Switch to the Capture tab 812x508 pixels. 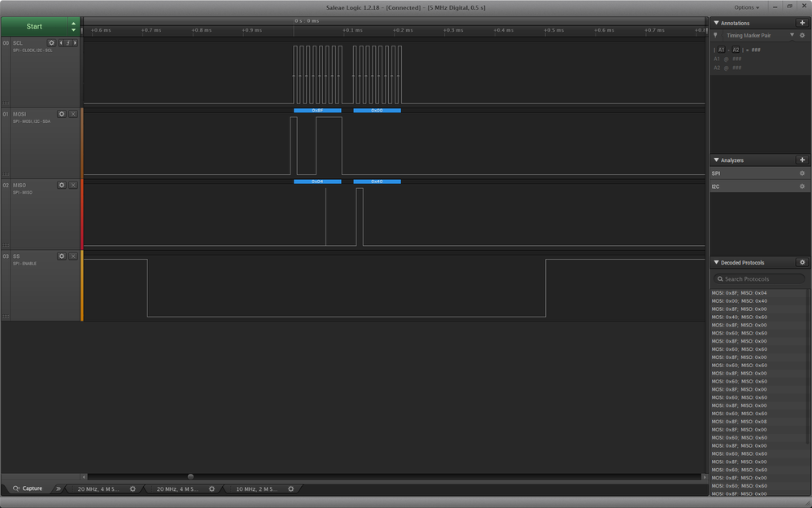(28, 488)
